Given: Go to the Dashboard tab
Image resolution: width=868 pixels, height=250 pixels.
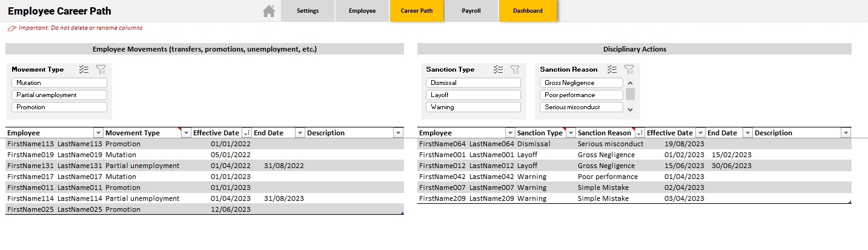Looking at the screenshot, I should point(528,11).
